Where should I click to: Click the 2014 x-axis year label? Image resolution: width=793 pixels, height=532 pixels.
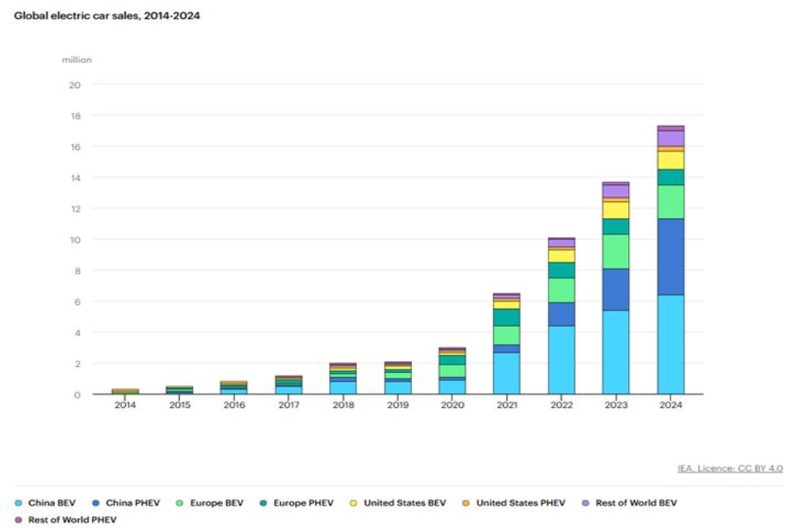point(125,405)
